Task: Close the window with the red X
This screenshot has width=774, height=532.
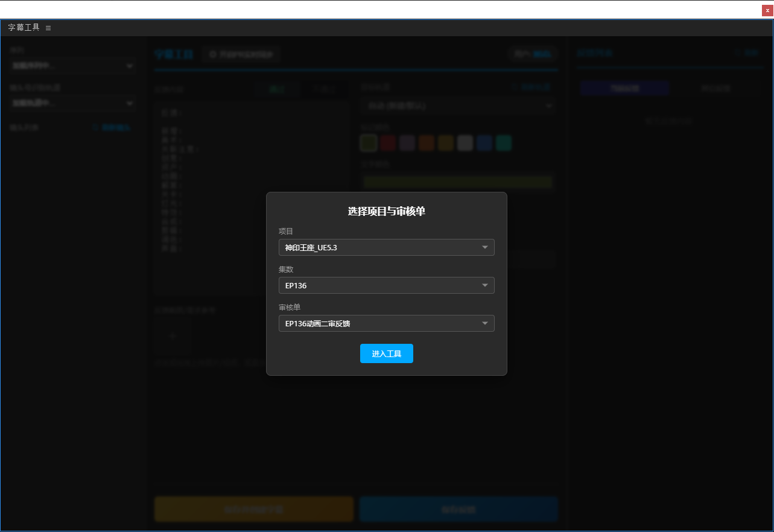Action: (x=767, y=10)
